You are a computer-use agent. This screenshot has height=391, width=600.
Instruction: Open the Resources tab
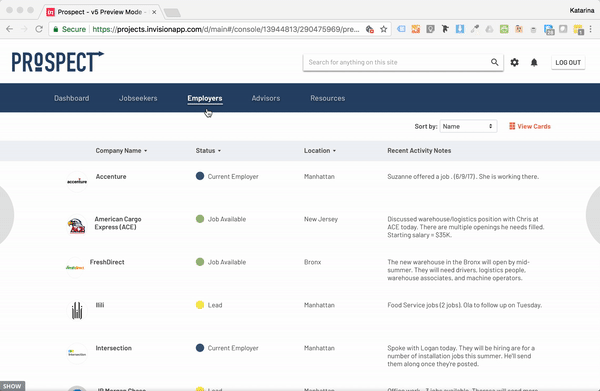click(328, 98)
